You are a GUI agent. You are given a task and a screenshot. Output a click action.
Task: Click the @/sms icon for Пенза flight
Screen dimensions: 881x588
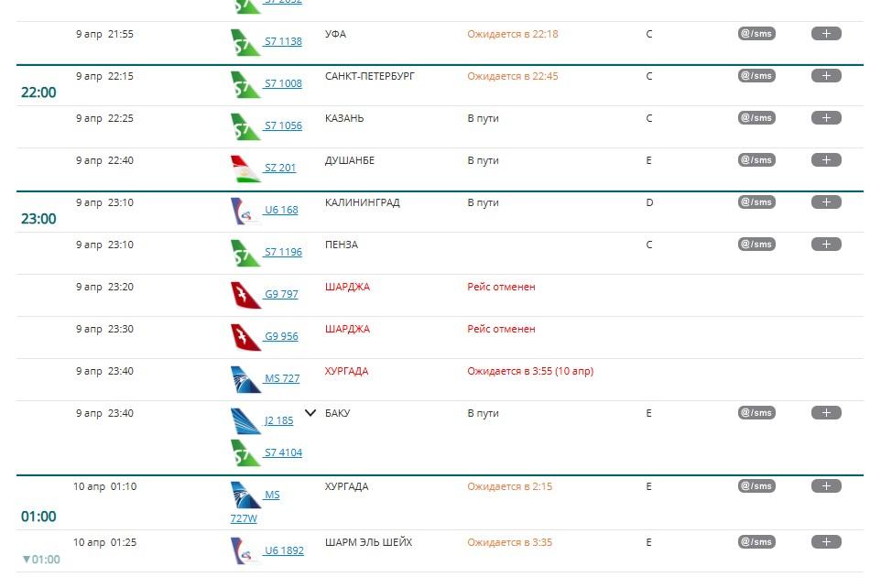(x=756, y=245)
